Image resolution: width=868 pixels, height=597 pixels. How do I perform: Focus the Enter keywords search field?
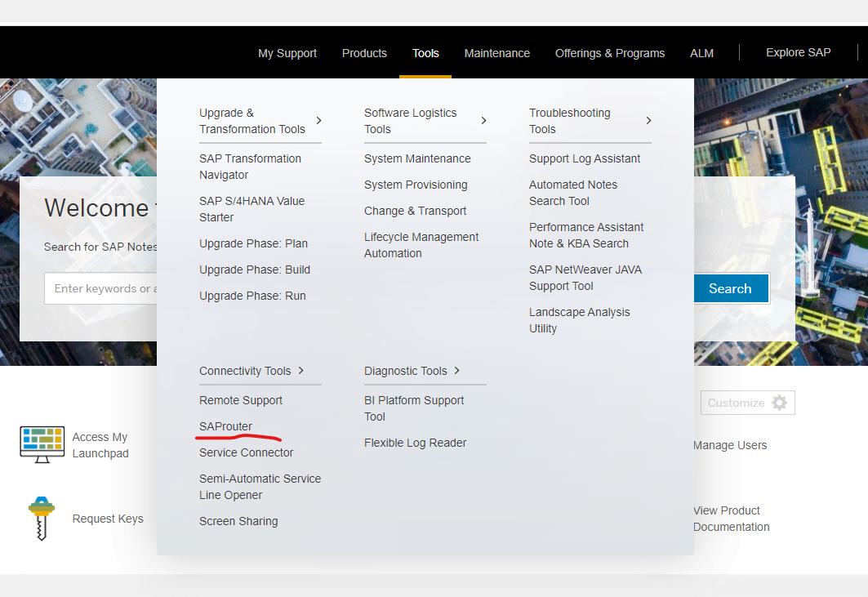tap(100, 288)
